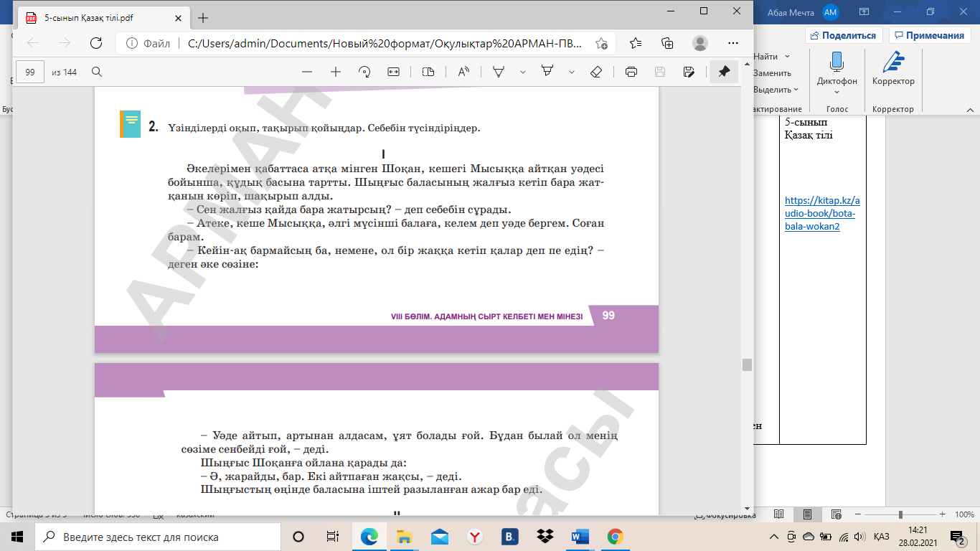Screen dimensions: 980x551
Task: Start Read aloud for the PDF
Action: [463, 72]
